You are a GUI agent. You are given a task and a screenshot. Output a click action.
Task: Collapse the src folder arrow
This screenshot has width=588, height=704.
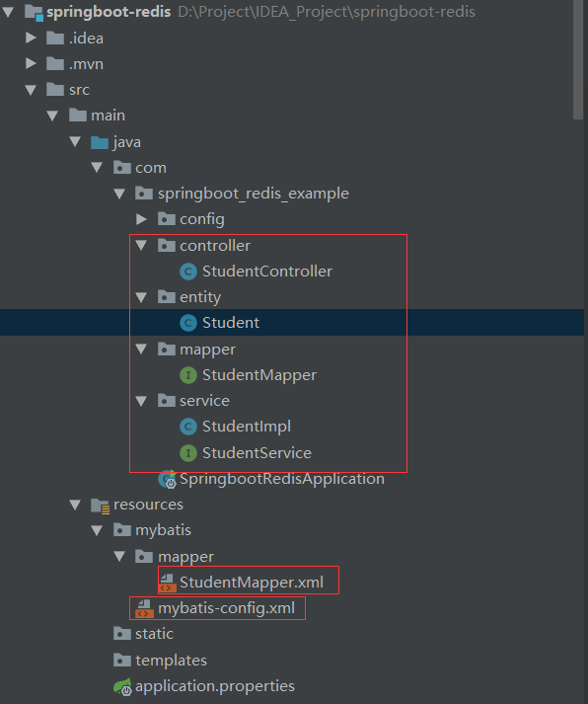coord(31,90)
